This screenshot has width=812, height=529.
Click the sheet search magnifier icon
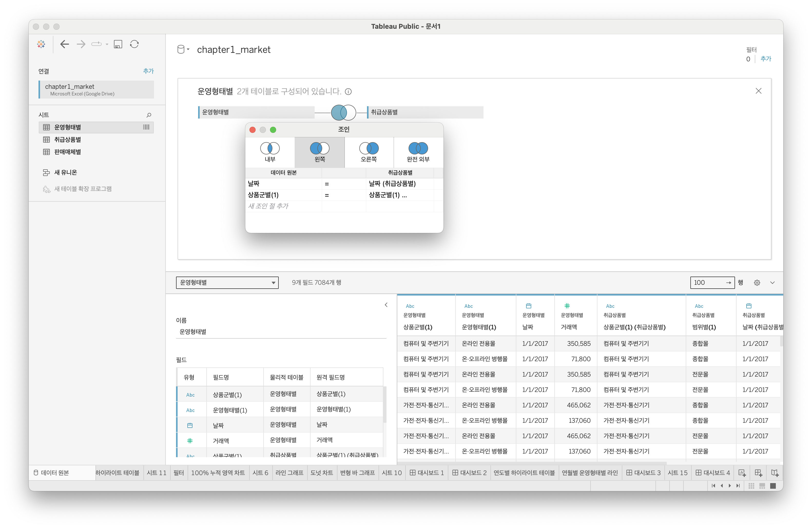149,115
